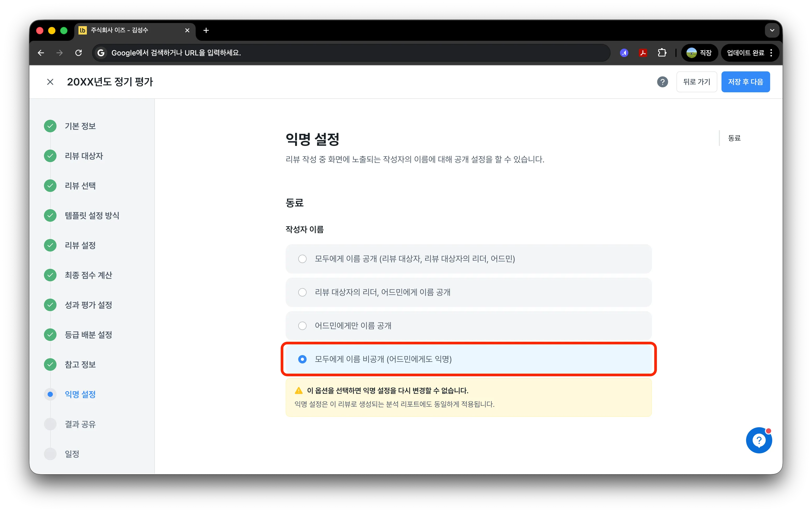Click the Google icon in address bar
Viewport: 812px width, 513px height.
click(100, 53)
